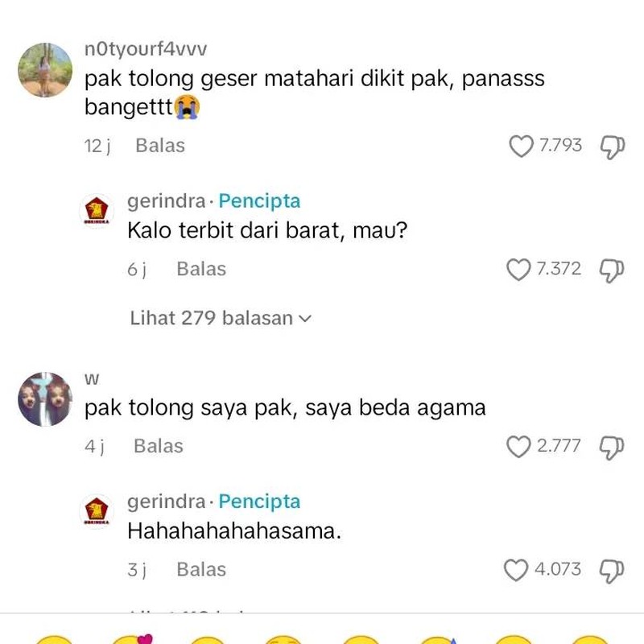Dislike gerindra's first reply
Image resolution: width=644 pixels, height=644 pixels.
[610, 269]
